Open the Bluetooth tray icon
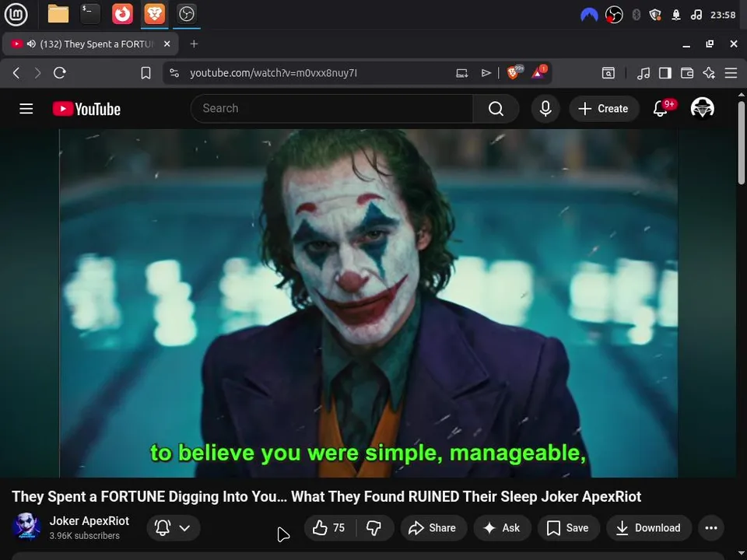 [636, 15]
